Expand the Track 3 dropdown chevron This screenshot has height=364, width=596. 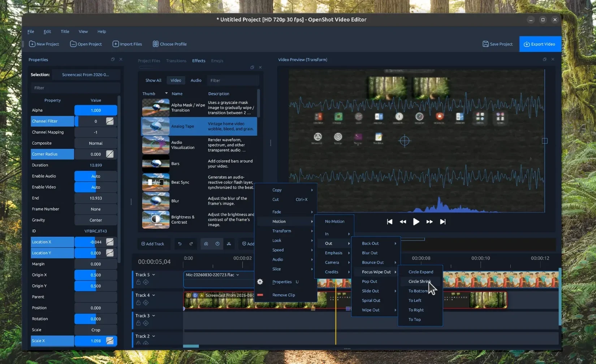click(x=154, y=316)
